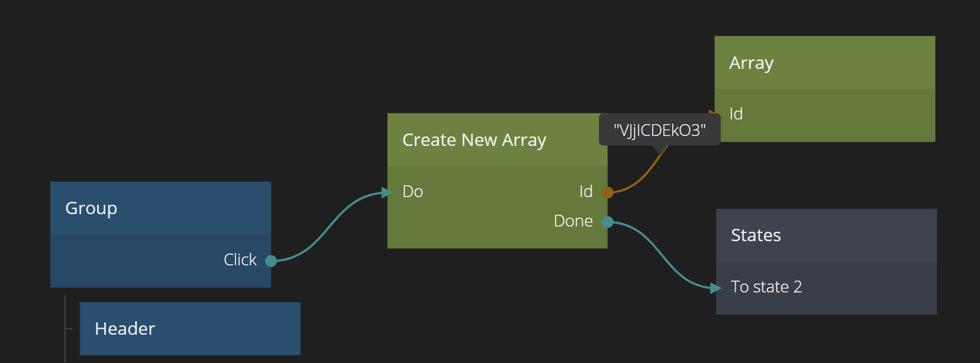Viewport: 980px width, 363px height.
Task: Click the Done output label
Action: (573, 221)
